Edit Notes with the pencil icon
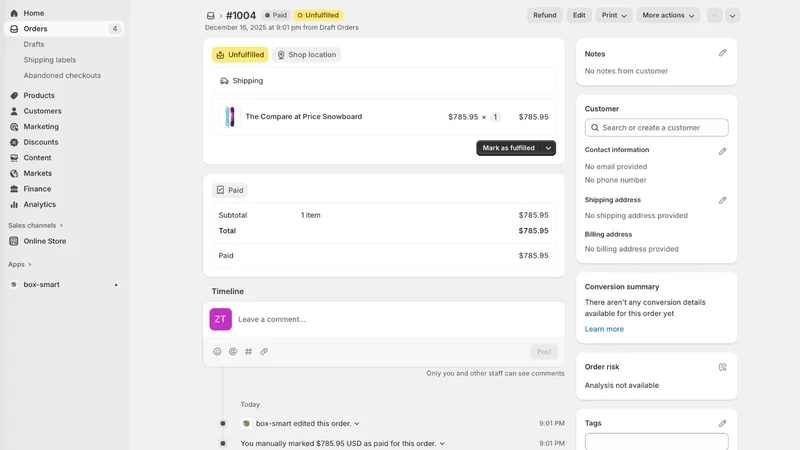 pyautogui.click(x=722, y=53)
